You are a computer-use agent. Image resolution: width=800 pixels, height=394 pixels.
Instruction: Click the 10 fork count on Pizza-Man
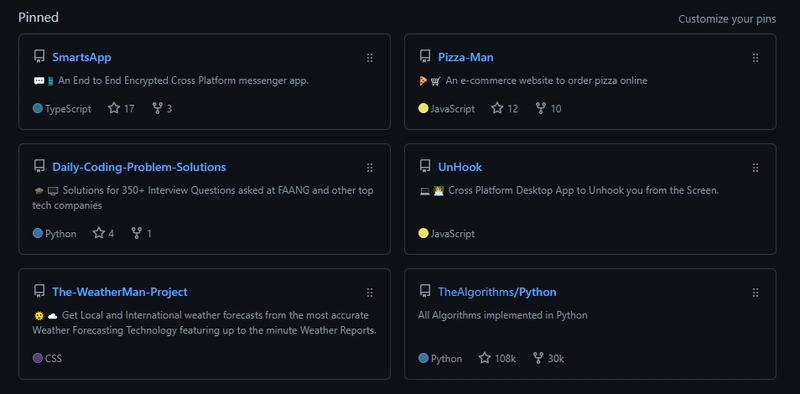point(556,109)
